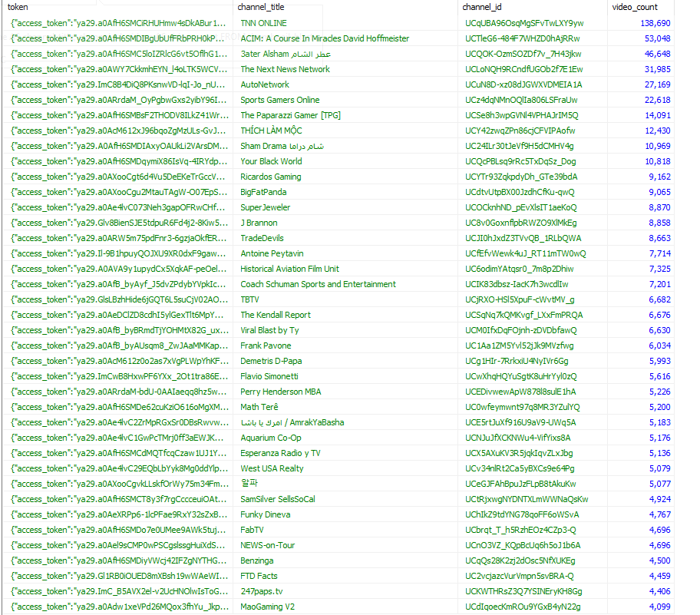The width and height of the screenshot is (700, 615).
Task: Click video count value 4,099
Action: click(x=660, y=607)
